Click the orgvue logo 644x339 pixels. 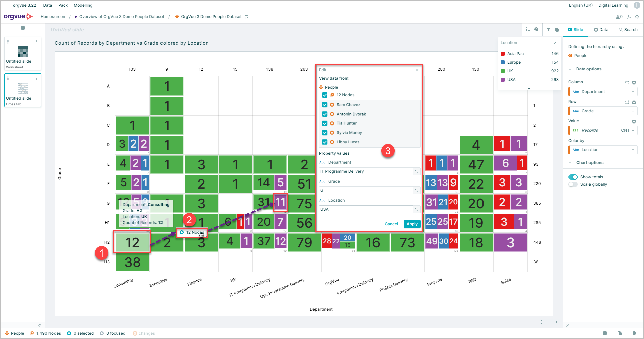[18, 16]
